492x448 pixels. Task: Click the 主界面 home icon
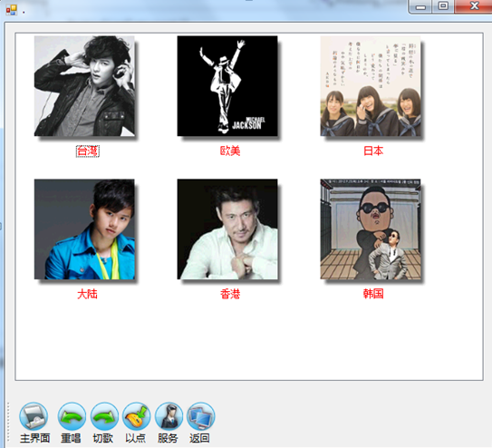pos(34,416)
